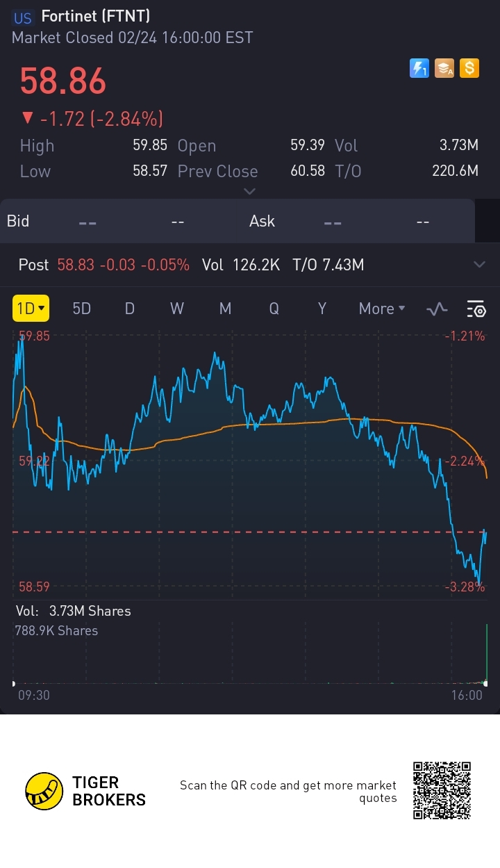Open chart settings list icon
The image size is (500, 868).
tap(476, 309)
